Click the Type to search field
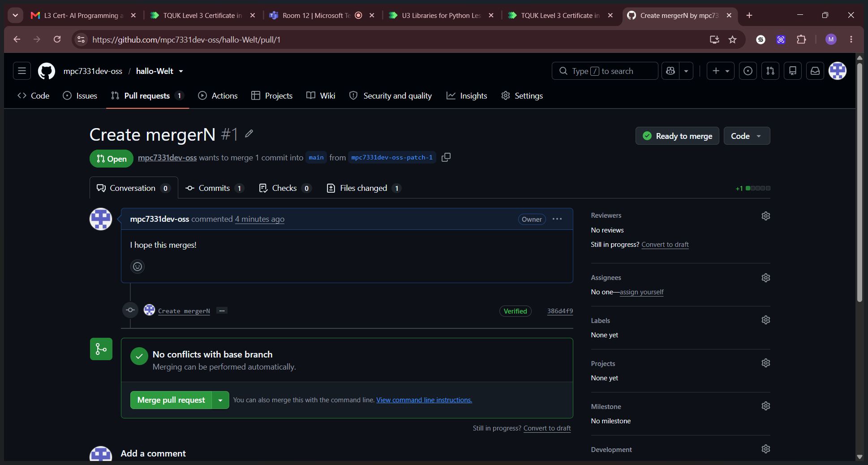Screen dimensions: 868x465 pyautogui.click(x=605, y=71)
